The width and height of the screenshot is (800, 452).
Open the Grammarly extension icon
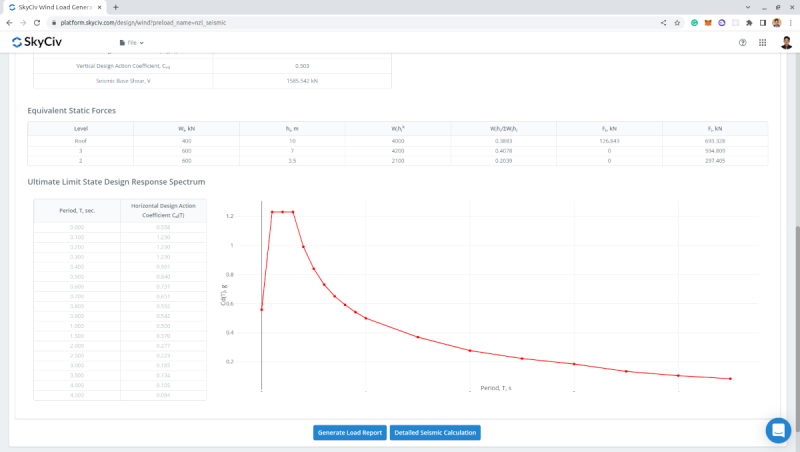694,22
